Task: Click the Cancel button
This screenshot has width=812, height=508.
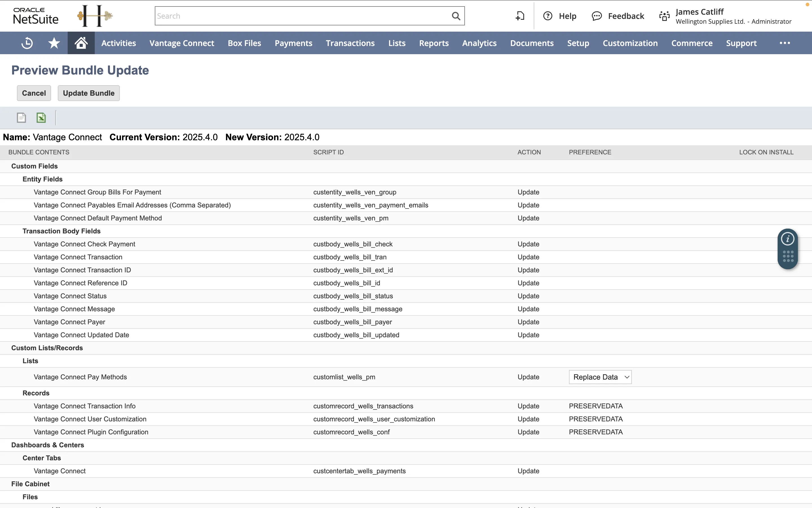Action: 34,93
